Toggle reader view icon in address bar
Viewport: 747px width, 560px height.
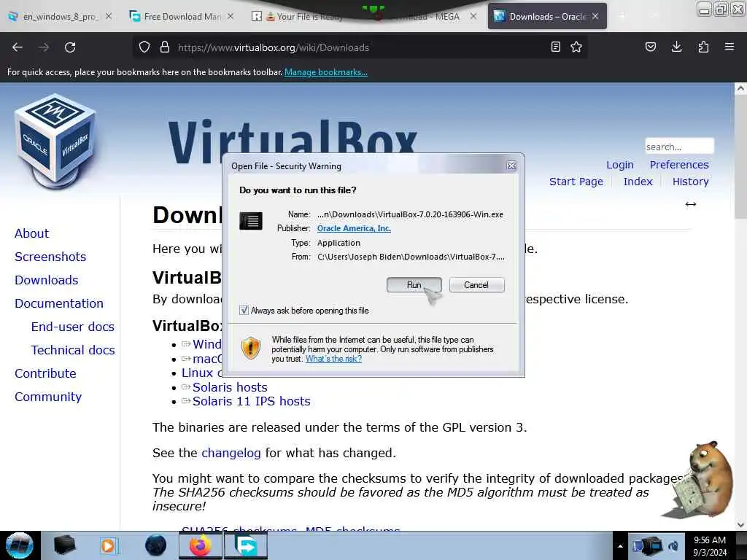(x=555, y=47)
